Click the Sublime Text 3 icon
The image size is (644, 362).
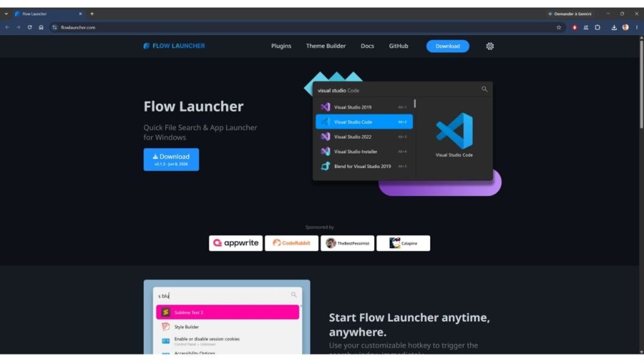tap(165, 312)
